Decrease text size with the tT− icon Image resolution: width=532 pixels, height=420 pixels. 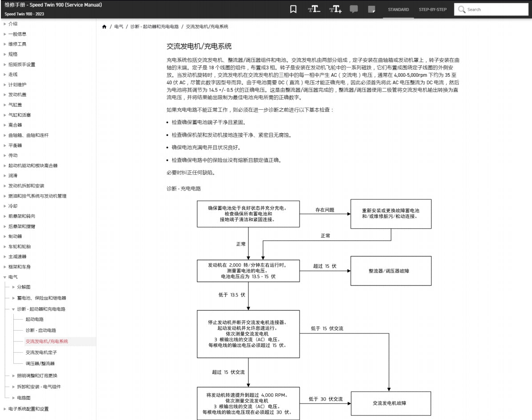coord(314,9)
